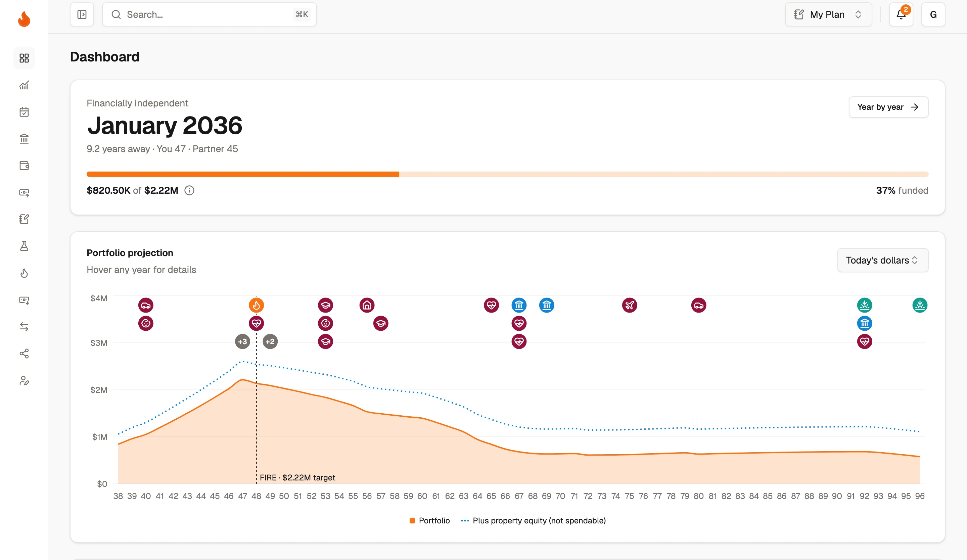Toggle the Portfolio legend entry
Image resolution: width=967 pixels, height=560 pixels.
coord(430,520)
